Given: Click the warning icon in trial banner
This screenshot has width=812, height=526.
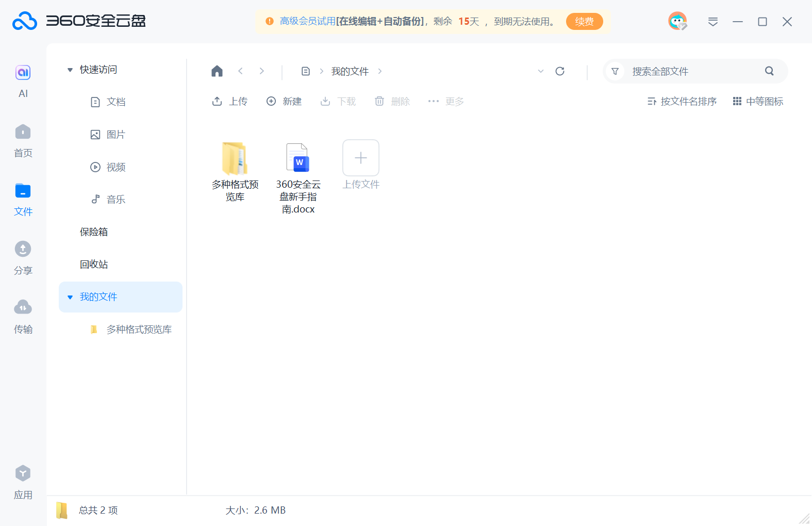Looking at the screenshot, I should pos(270,22).
